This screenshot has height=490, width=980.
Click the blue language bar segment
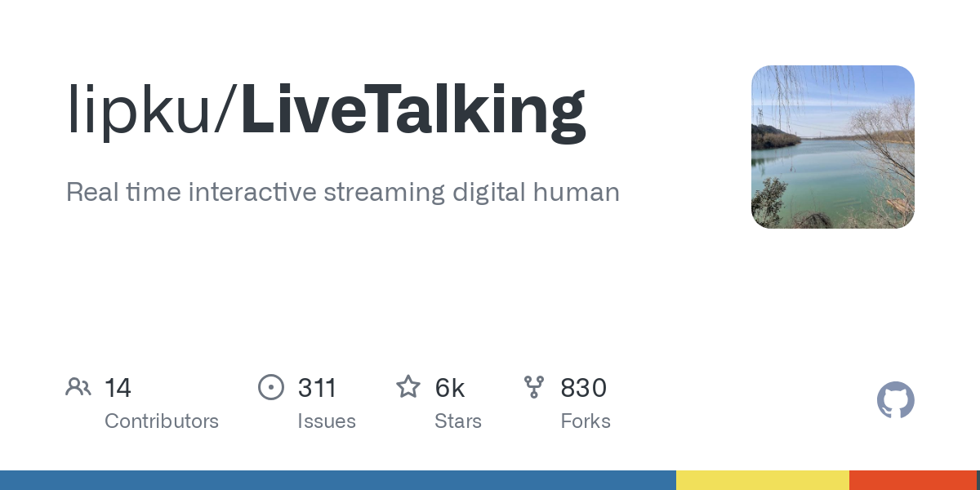coord(338,480)
